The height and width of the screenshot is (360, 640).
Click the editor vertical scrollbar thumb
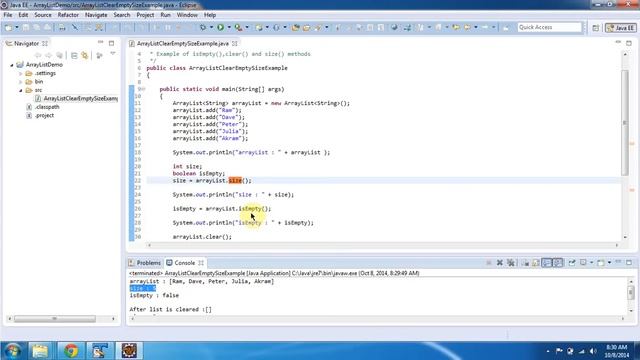click(625, 123)
